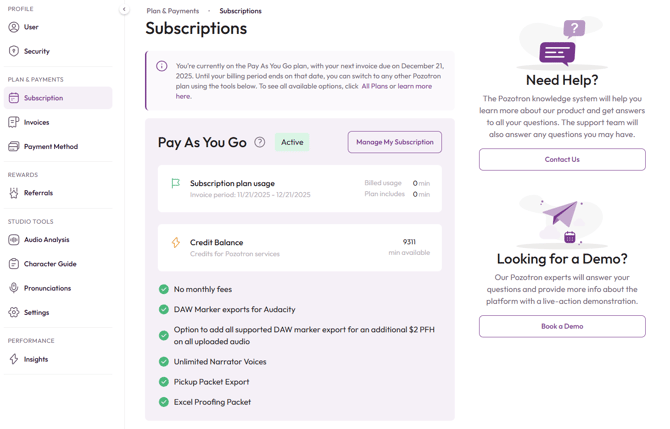The height and width of the screenshot is (429, 670).
Task: Click the info icon in the notice banner
Action: click(x=162, y=66)
